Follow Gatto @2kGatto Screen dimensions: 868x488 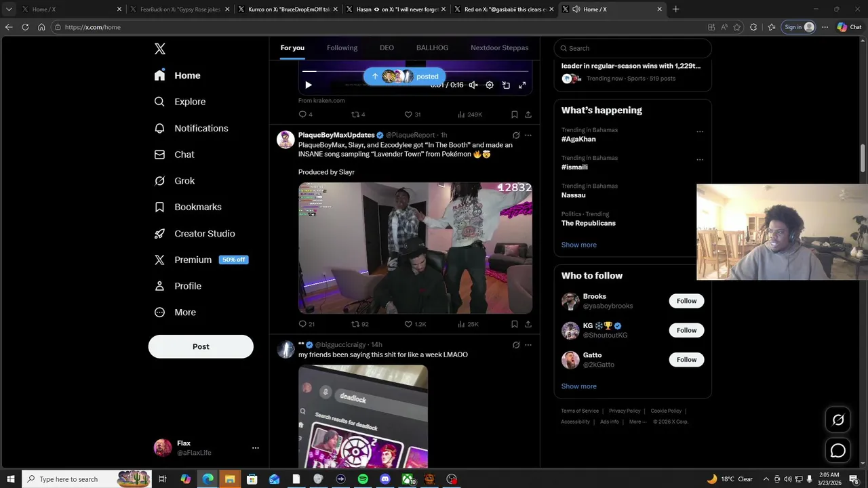[686, 359]
